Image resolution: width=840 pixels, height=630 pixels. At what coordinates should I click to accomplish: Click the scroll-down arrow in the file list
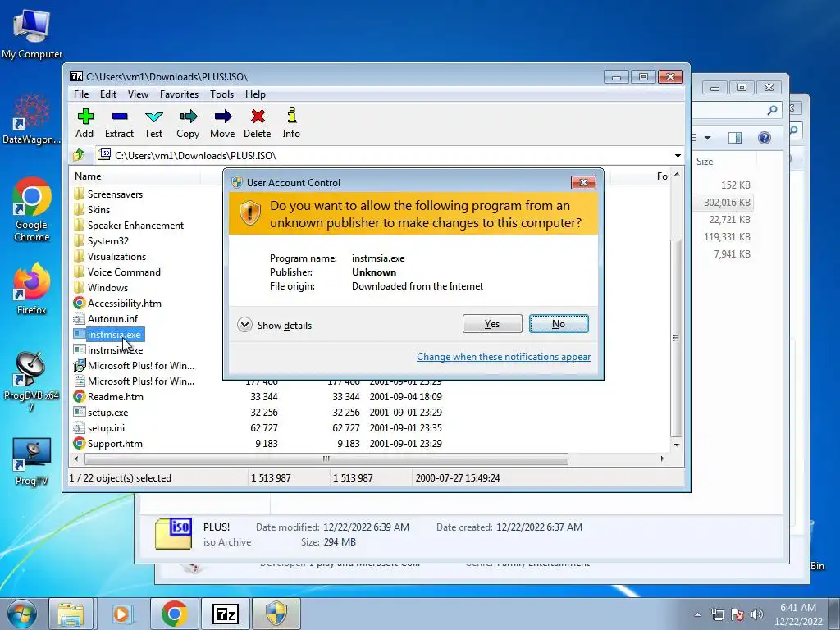(677, 445)
